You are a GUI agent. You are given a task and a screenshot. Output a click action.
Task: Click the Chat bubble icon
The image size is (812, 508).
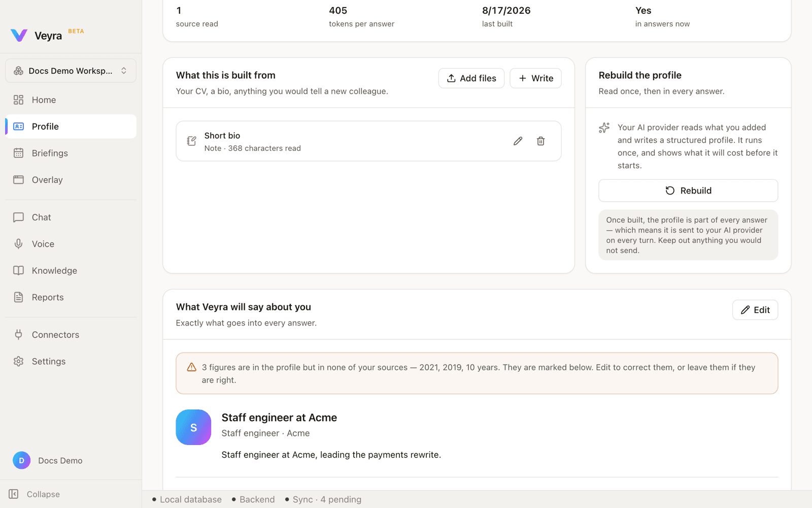coord(19,217)
